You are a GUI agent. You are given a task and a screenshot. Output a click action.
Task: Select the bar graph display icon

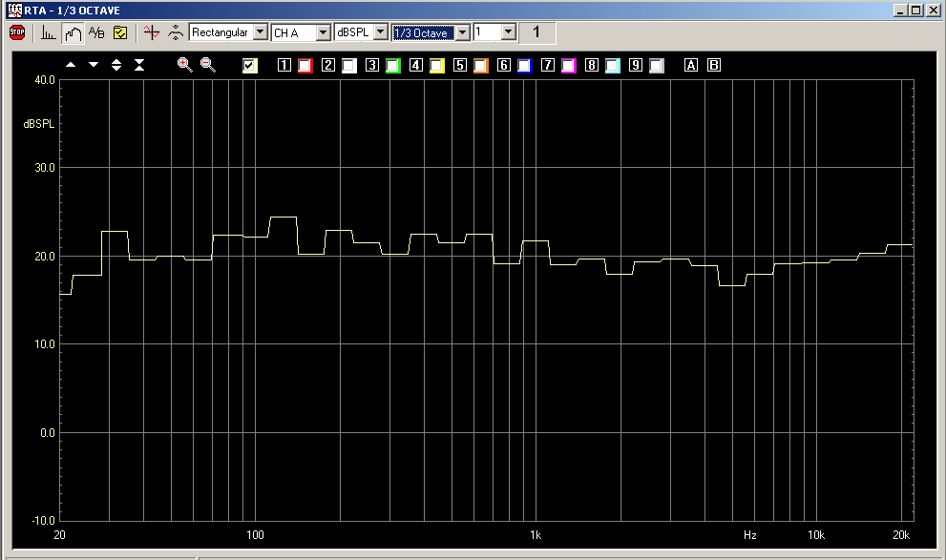[x=49, y=32]
